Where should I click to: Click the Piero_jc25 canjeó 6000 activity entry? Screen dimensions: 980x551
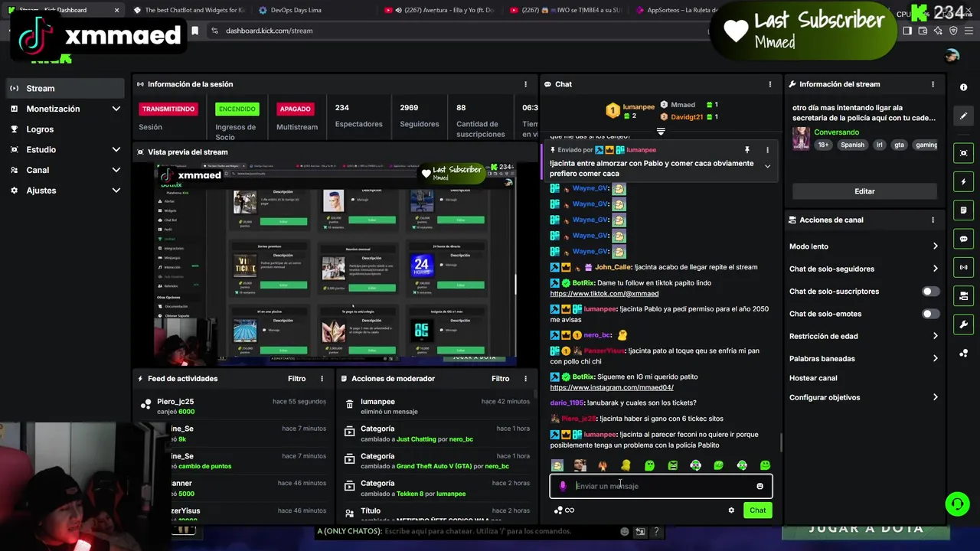coord(234,406)
